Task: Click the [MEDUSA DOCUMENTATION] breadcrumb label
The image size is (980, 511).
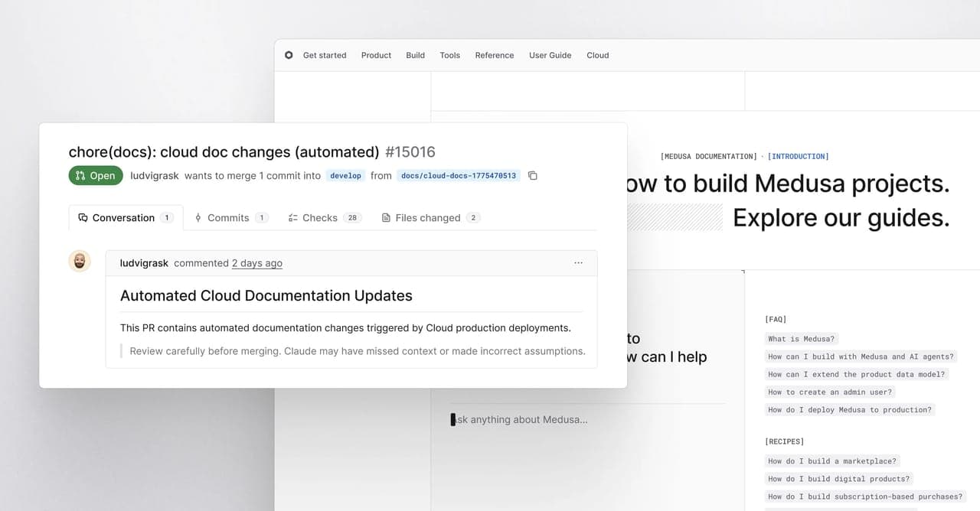Action: [709, 156]
